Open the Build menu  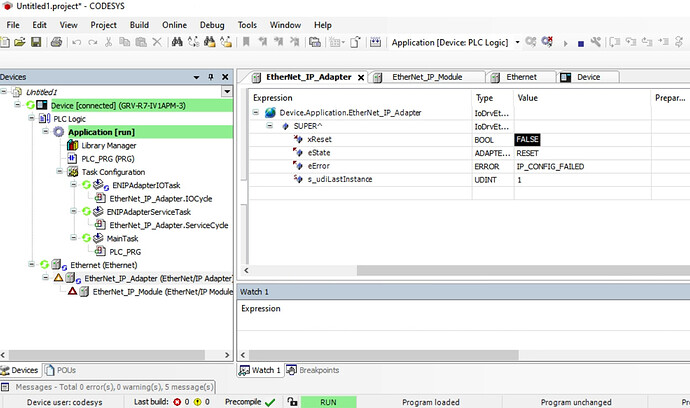click(x=139, y=25)
